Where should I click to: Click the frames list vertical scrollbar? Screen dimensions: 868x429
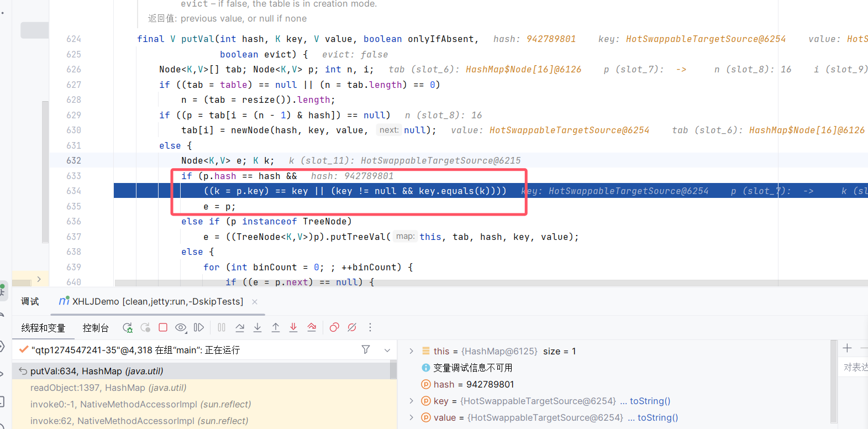(393, 369)
